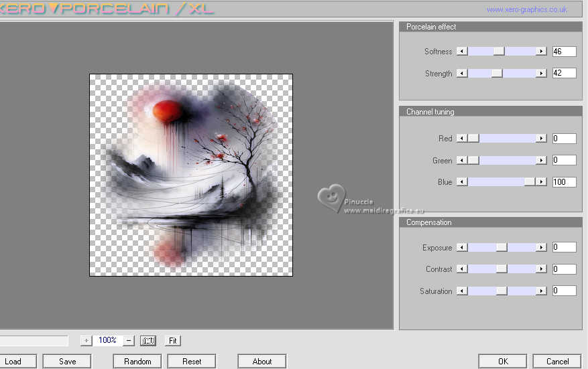
Task: Increase Blue channel with right arrow
Action: (x=541, y=182)
